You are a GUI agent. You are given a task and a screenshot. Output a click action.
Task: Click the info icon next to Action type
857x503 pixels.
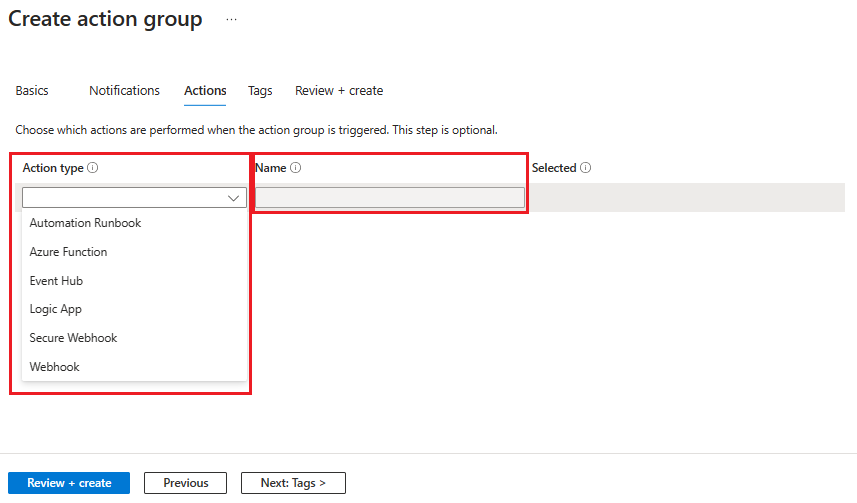[93, 168]
